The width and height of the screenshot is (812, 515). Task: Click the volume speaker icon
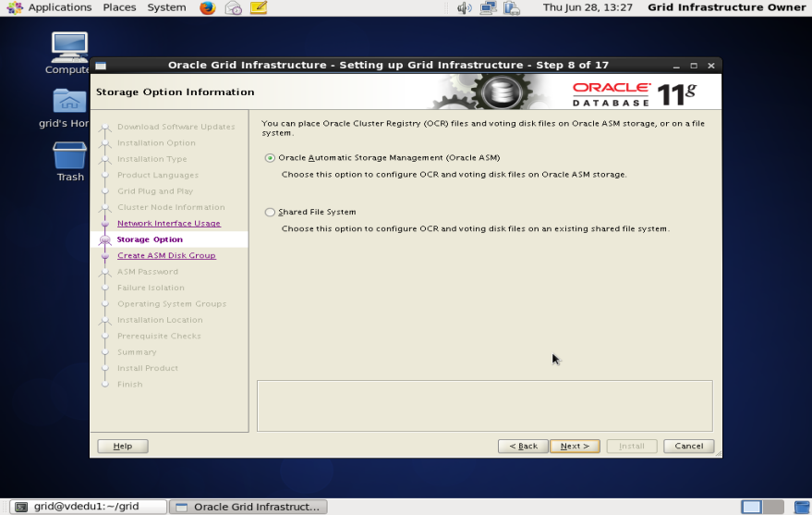coord(464,7)
